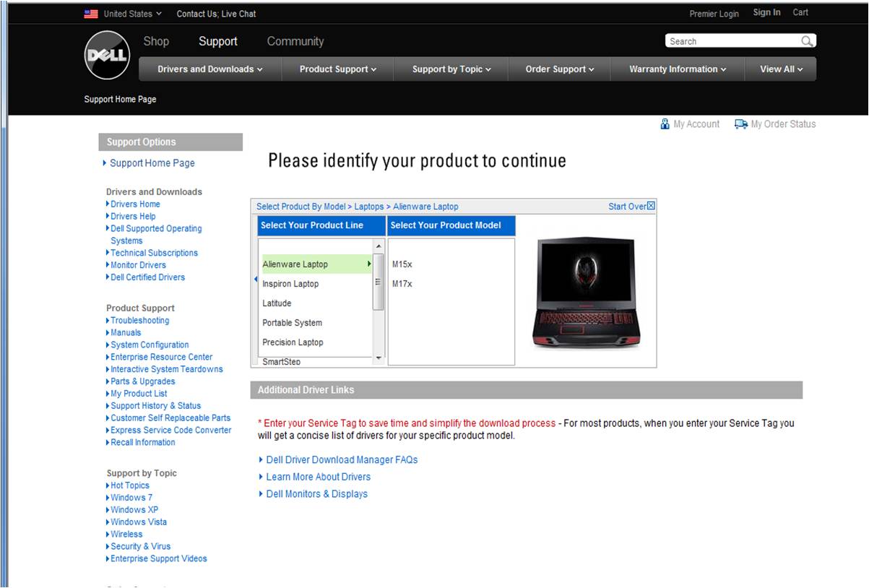This screenshot has width=869, height=588.
Task: Open Learn More About Drivers
Action: (x=319, y=477)
